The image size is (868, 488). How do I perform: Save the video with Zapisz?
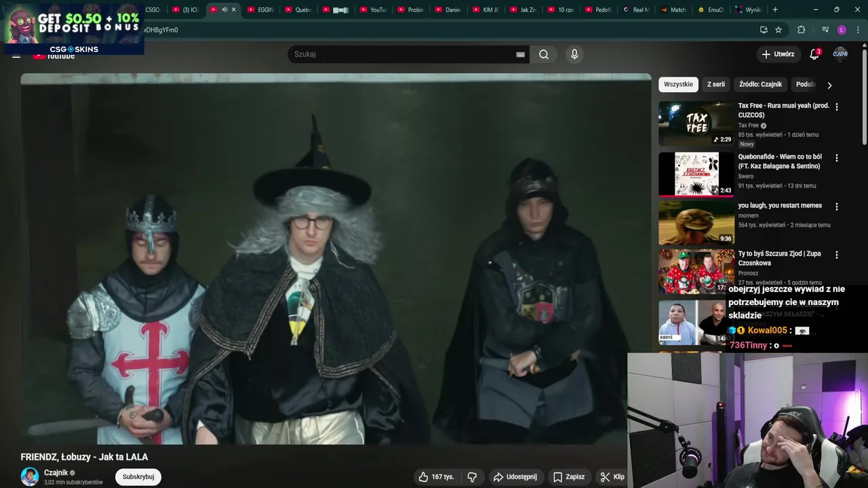[x=568, y=477]
